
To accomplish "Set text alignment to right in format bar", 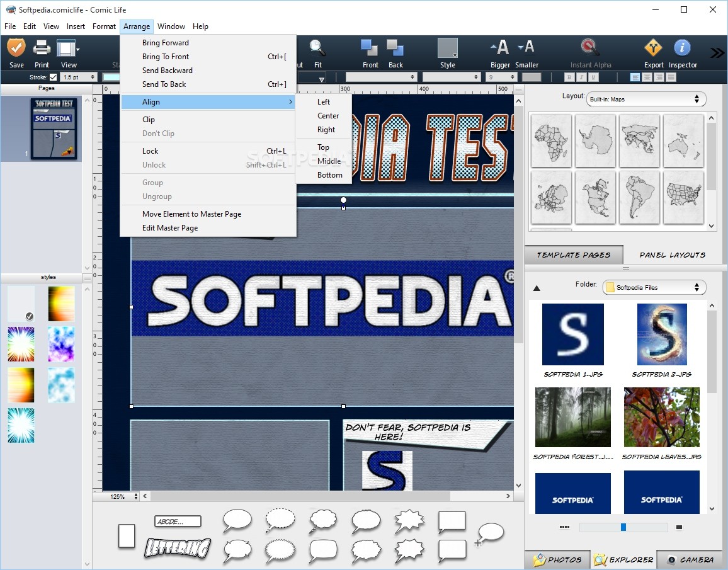I will point(659,77).
